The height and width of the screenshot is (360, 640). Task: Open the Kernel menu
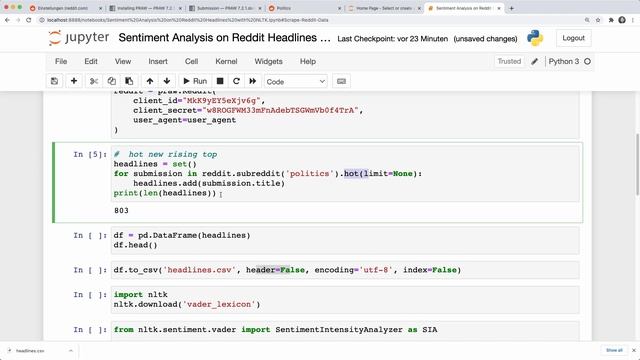tap(226, 61)
